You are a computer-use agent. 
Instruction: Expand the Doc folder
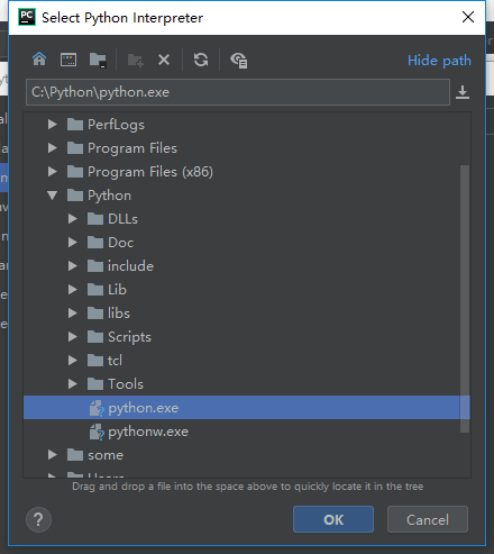coord(72,242)
